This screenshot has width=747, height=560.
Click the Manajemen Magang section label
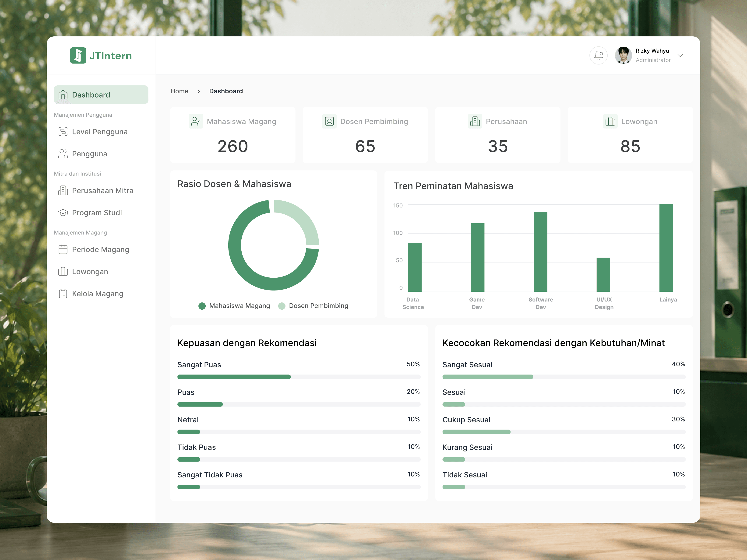click(x=80, y=233)
